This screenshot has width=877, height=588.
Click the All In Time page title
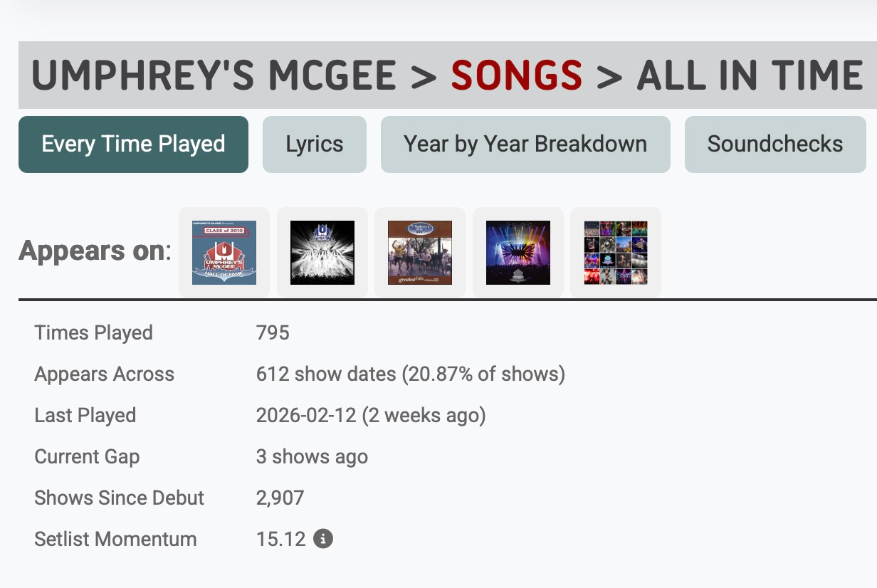[750, 75]
